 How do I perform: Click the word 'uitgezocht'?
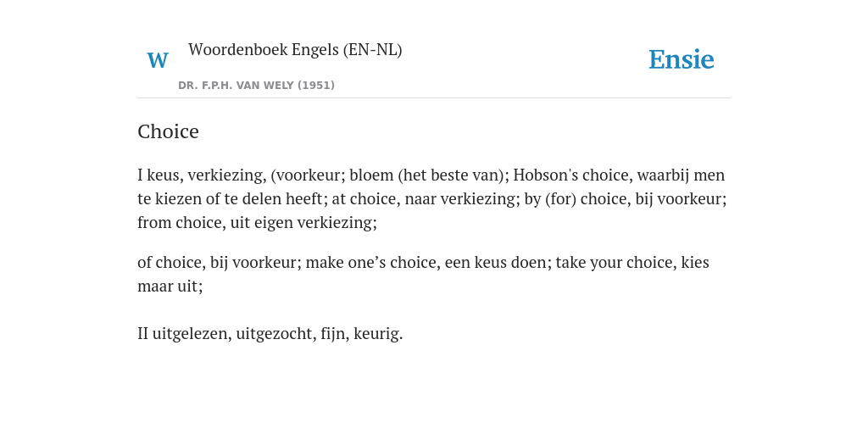[x=275, y=334]
